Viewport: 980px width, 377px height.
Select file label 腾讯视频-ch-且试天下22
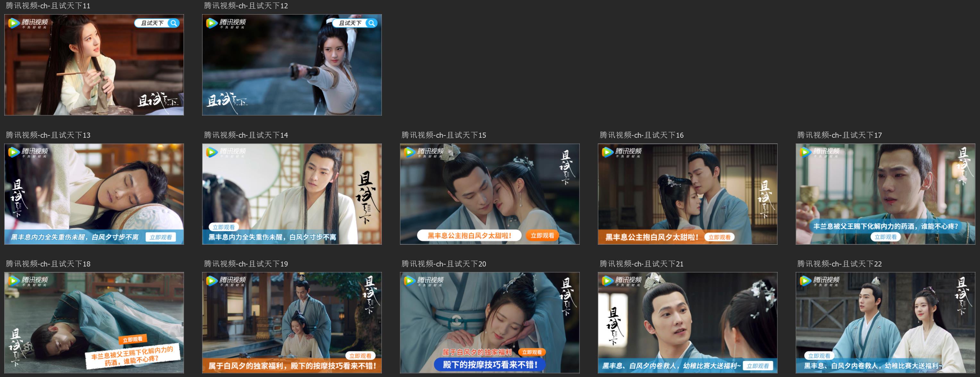coord(839,264)
